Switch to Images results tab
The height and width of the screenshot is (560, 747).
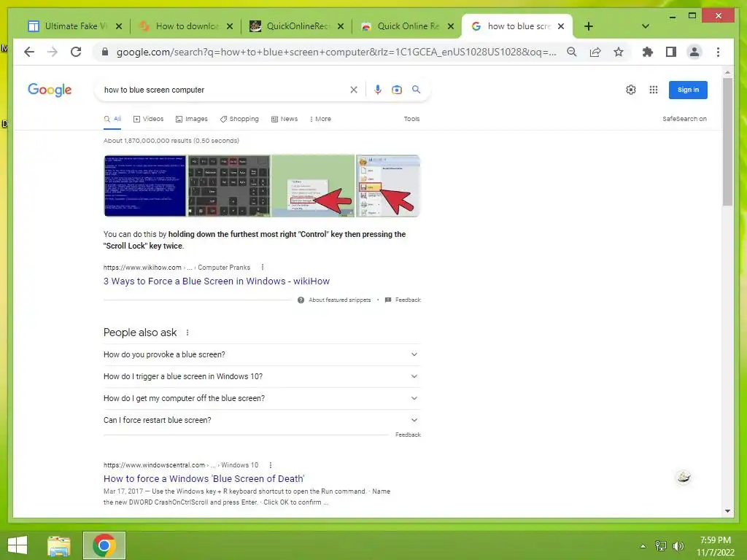(x=192, y=119)
